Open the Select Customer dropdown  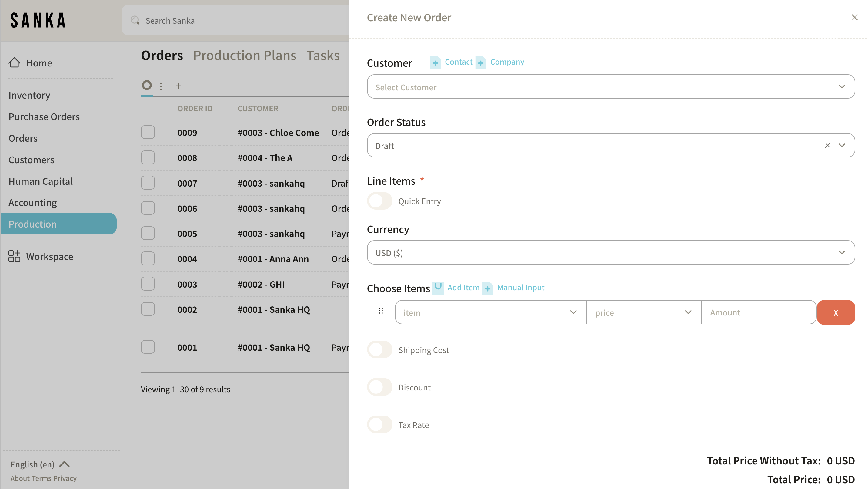(610, 87)
